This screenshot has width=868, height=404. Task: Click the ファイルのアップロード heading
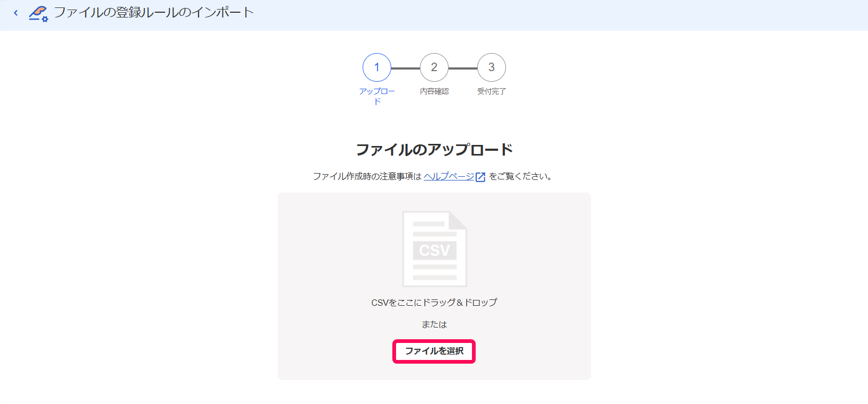coord(434,150)
